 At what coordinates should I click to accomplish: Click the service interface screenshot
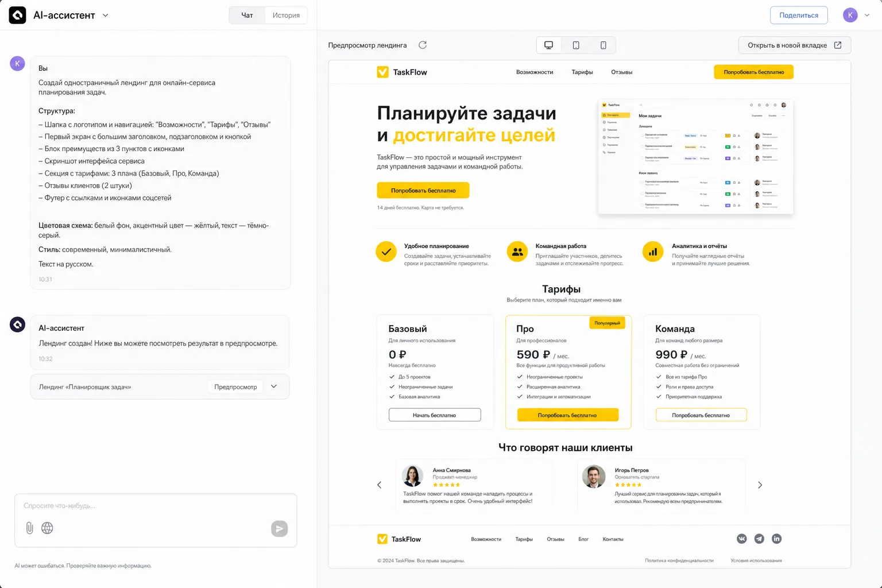(695, 157)
